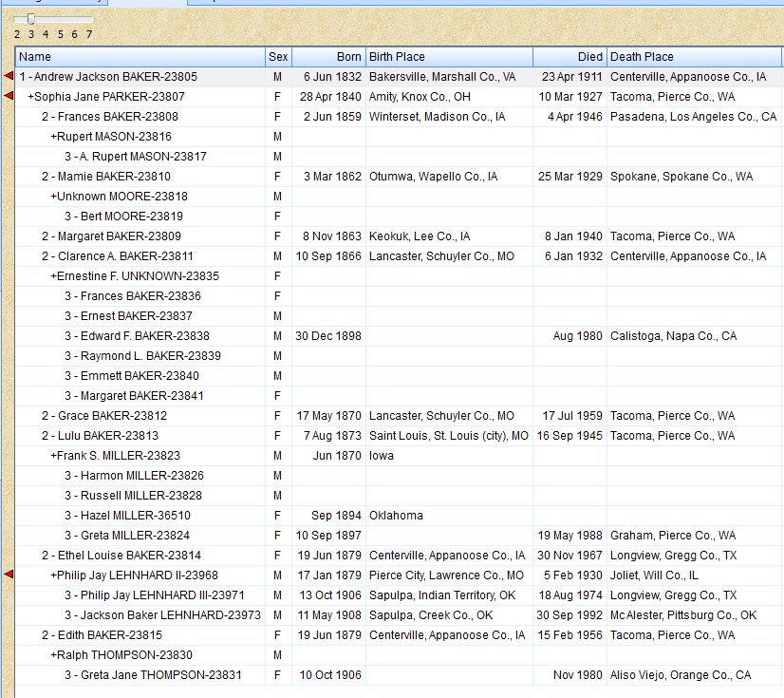
Task: Click birth place Amity, Knox Co., OH
Action: pyautogui.click(x=420, y=97)
